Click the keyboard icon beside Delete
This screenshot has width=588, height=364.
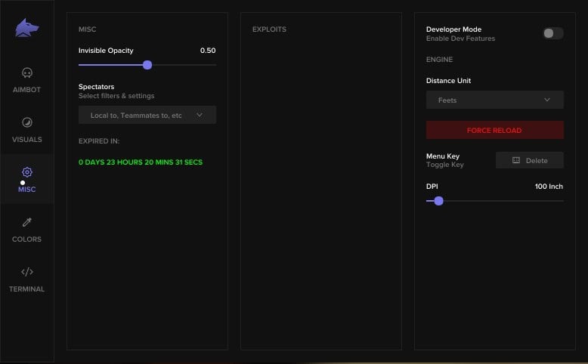click(516, 160)
